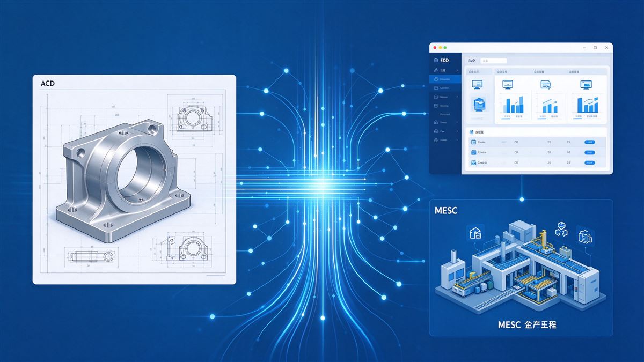Click the list icon beside the table heading

pyautogui.click(x=471, y=132)
